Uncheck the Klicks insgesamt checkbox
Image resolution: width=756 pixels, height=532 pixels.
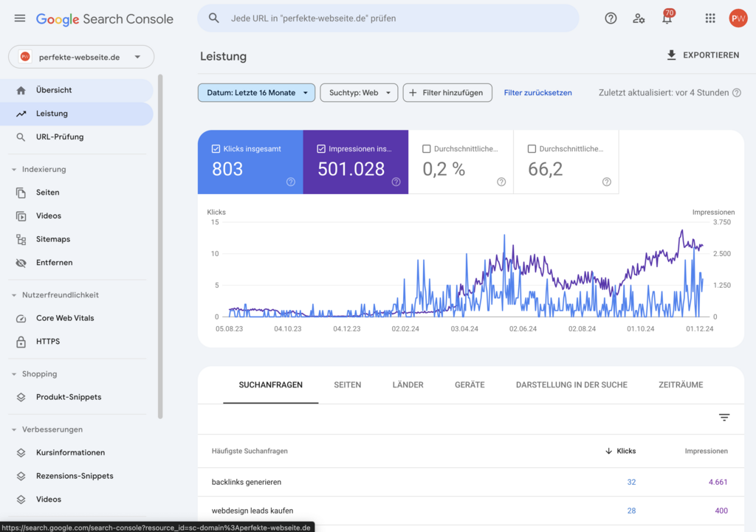(216, 149)
